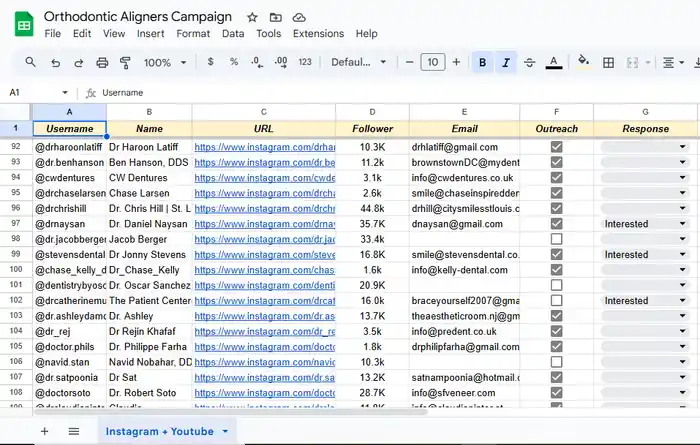Star the Orthodontic Aligners Campaign document
Viewport: 700px width, 445px height.
tap(252, 17)
